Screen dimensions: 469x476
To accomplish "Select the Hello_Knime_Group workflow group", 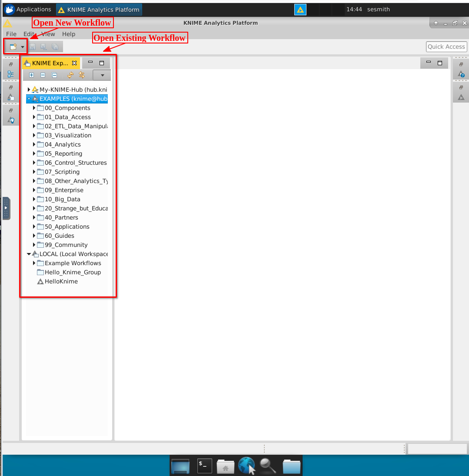I will 69,272.
